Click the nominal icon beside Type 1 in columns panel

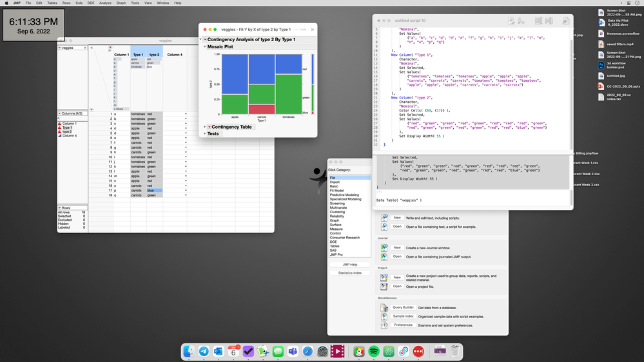tap(59, 128)
